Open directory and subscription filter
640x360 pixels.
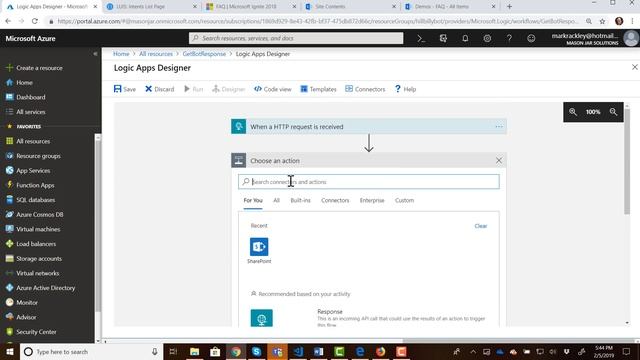click(x=443, y=38)
